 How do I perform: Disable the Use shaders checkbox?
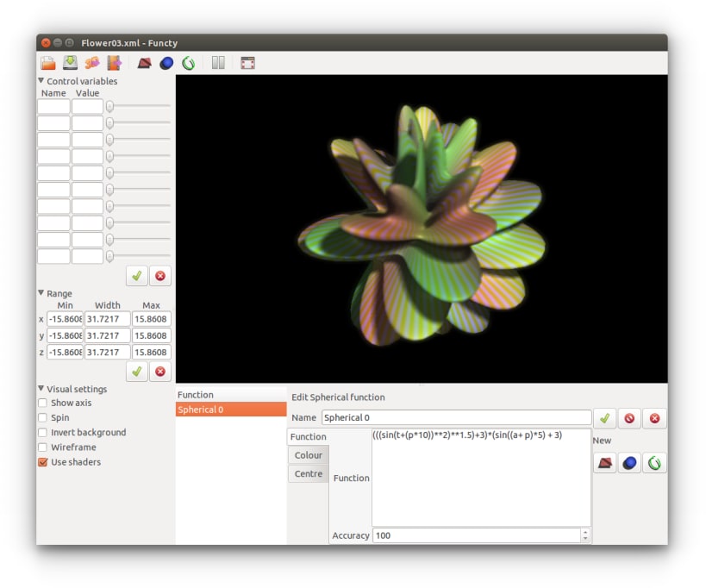click(x=43, y=462)
